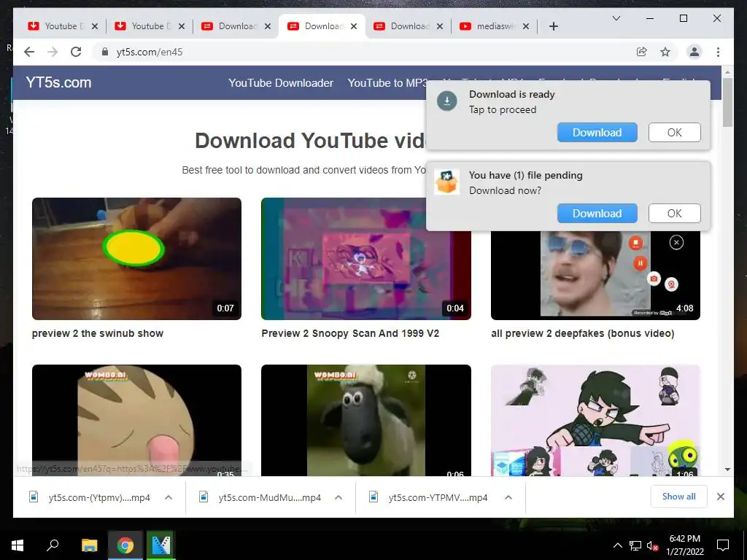Open the Wombo.ai sheep video thumbnail

tap(366, 421)
